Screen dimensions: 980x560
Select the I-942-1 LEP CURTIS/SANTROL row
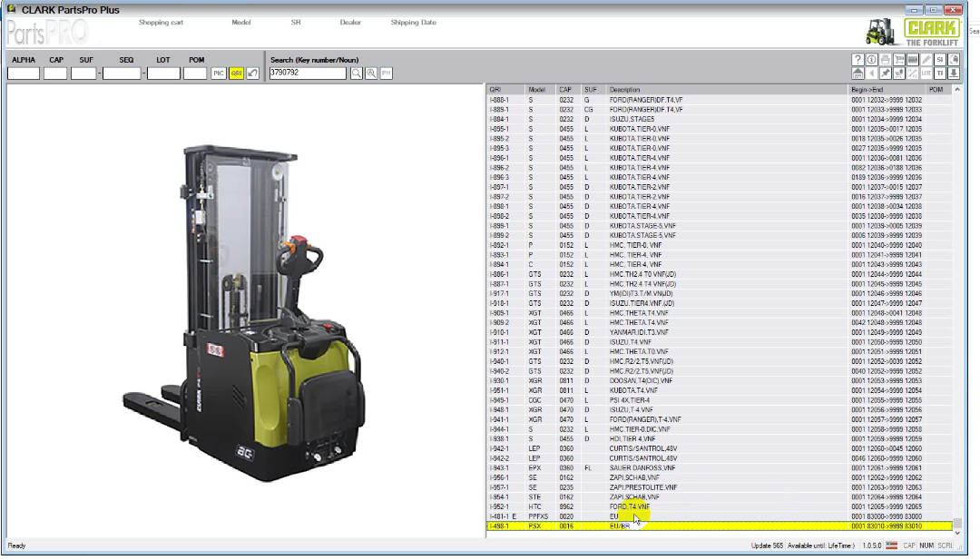pyautogui.click(x=635, y=448)
